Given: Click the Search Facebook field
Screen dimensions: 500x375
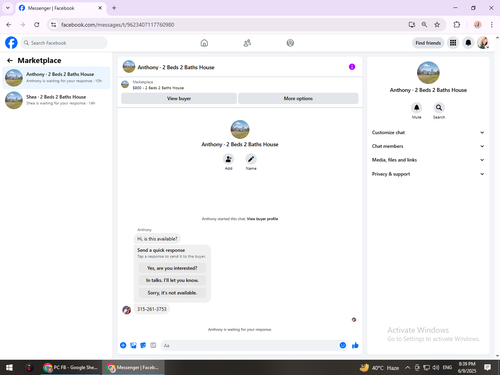Looking at the screenshot, I should pos(64,43).
